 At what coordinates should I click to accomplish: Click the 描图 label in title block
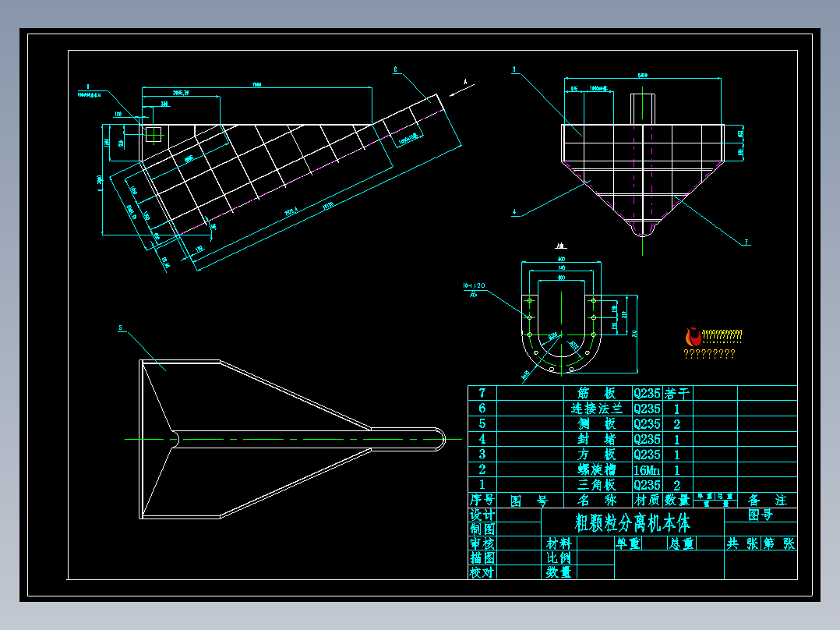482,558
